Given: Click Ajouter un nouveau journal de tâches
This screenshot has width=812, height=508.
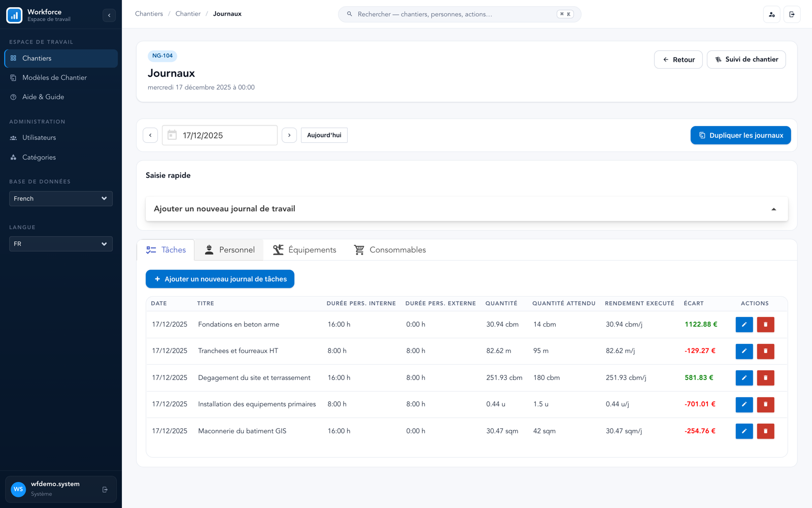Looking at the screenshot, I should (x=220, y=279).
